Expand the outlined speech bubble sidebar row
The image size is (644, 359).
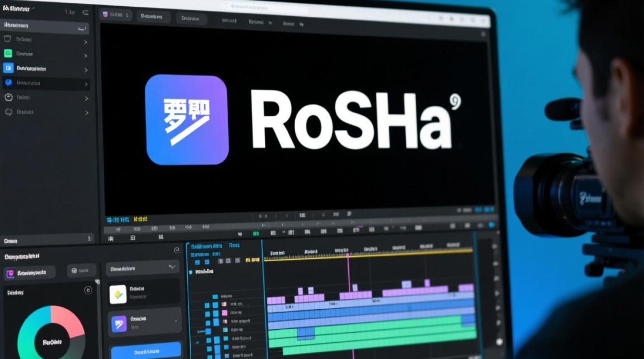[x=86, y=113]
